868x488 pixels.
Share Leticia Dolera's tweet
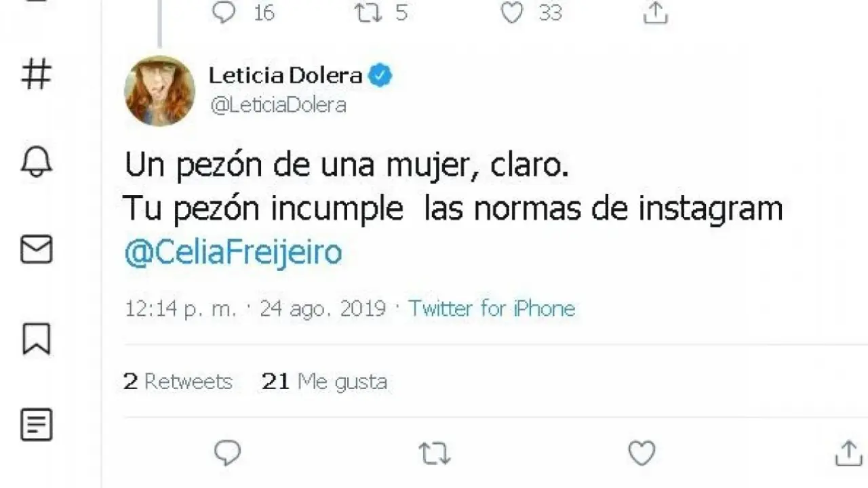(848, 453)
